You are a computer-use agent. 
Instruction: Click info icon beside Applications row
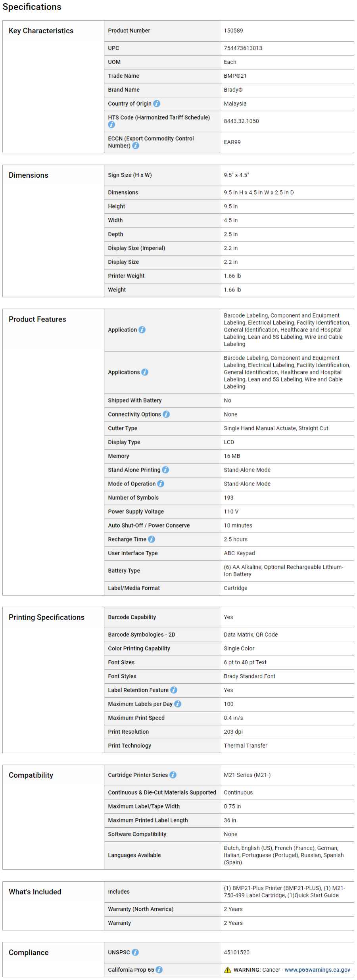click(145, 372)
